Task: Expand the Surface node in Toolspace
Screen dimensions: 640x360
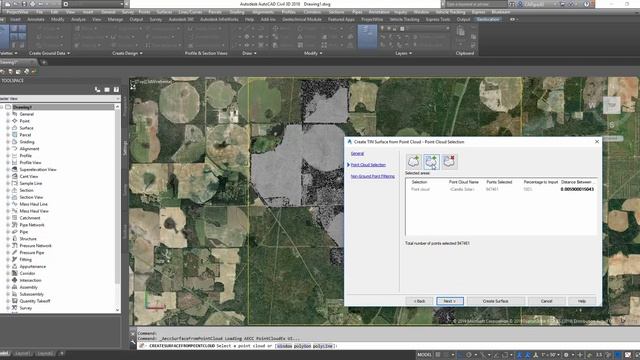Action: point(8,128)
